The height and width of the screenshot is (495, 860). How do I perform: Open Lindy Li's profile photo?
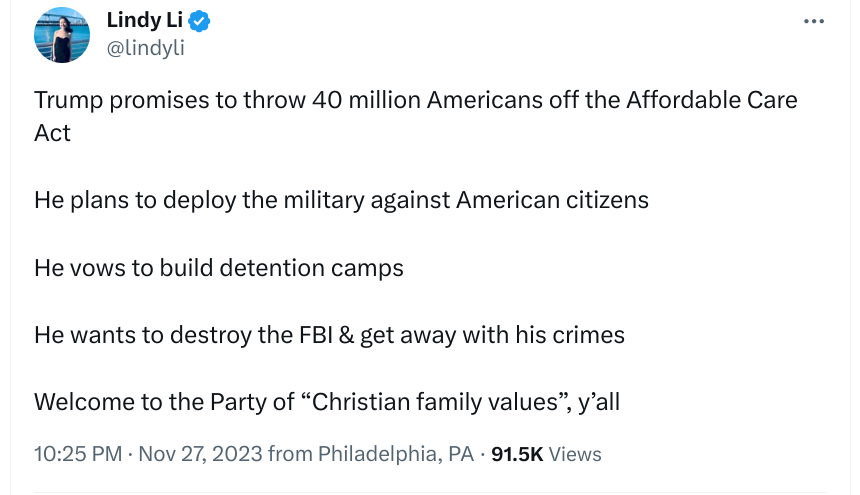pyautogui.click(x=62, y=34)
